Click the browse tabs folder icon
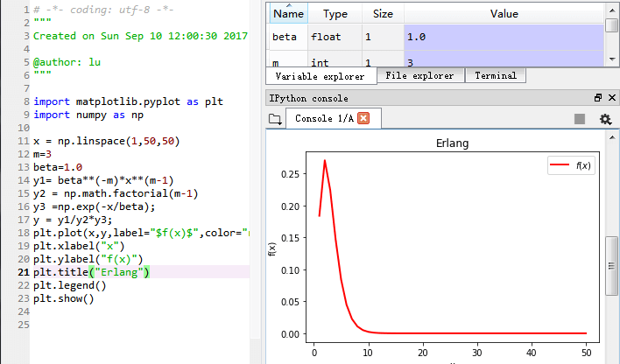The height and width of the screenshot is (364, 620). [x=275, y=119]
